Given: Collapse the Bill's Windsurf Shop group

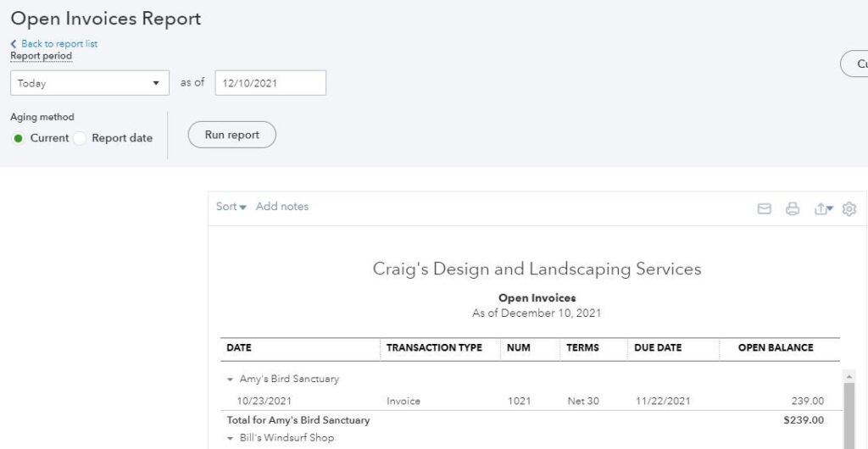Looking at the screenshot, I should 231,438.
